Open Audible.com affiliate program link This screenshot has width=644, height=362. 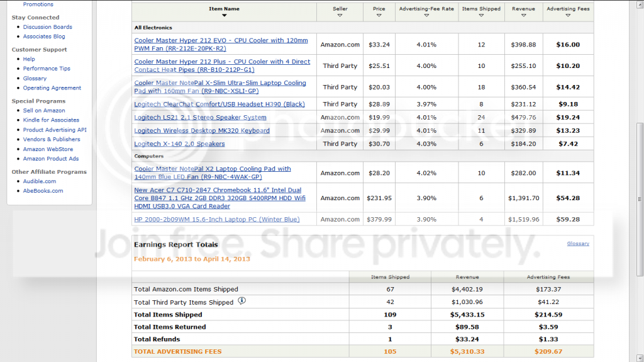(40, 181)
